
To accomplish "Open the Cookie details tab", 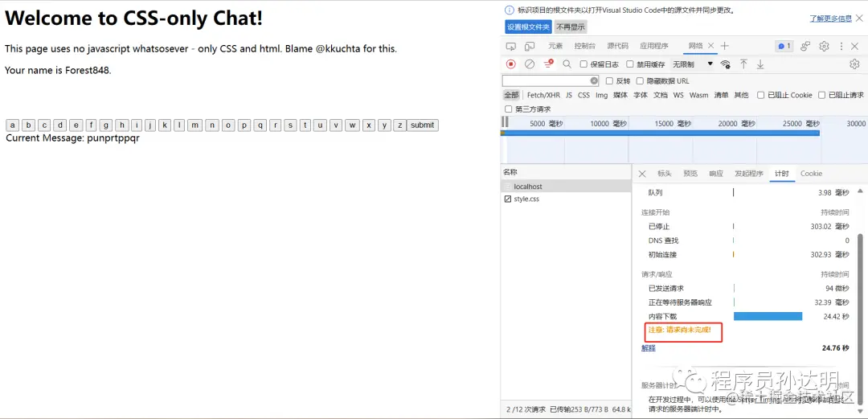I will (x=811, y=174).
